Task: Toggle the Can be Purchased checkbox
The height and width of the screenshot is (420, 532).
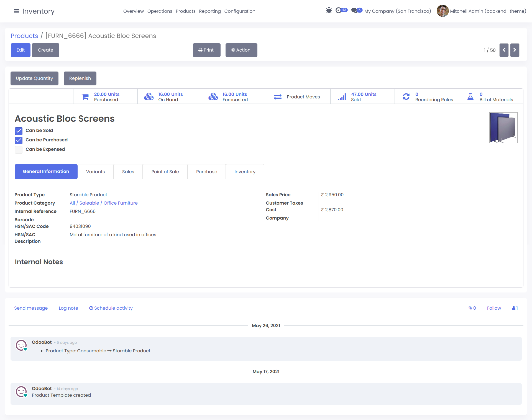Action: tap(19, 140)
